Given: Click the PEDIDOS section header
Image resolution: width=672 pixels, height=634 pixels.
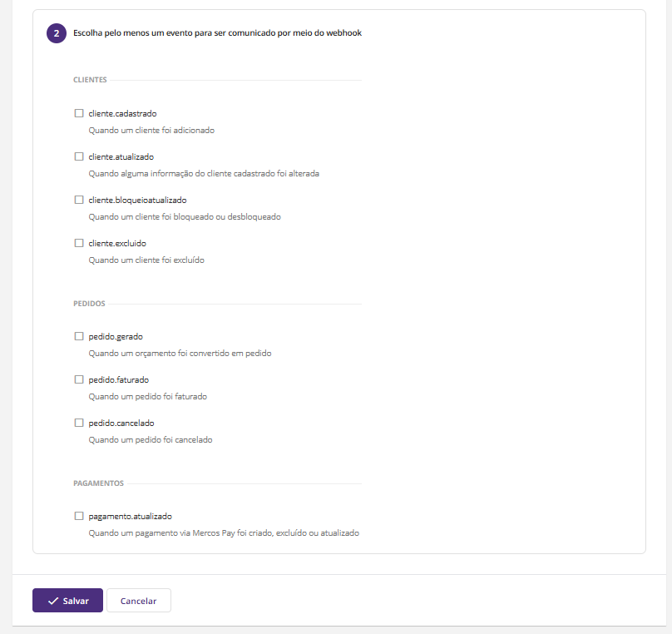Looking at the screenshot, I should tap(89, 304).
